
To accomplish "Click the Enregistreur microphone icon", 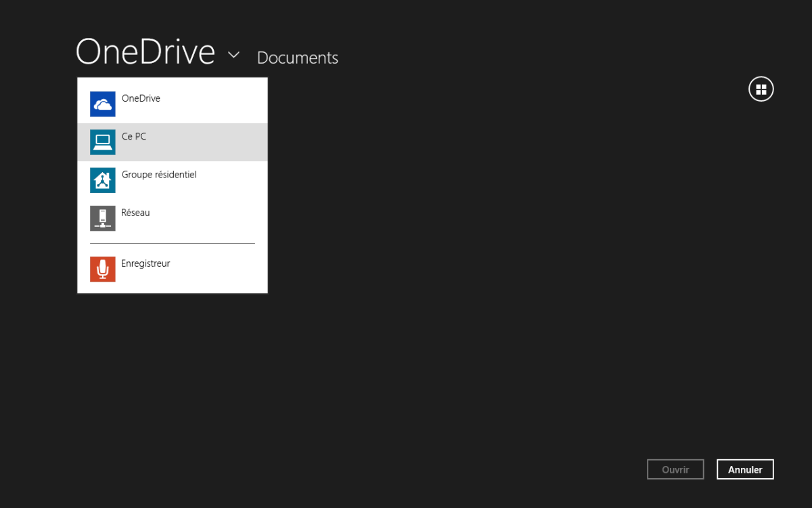I will (103, 269).
